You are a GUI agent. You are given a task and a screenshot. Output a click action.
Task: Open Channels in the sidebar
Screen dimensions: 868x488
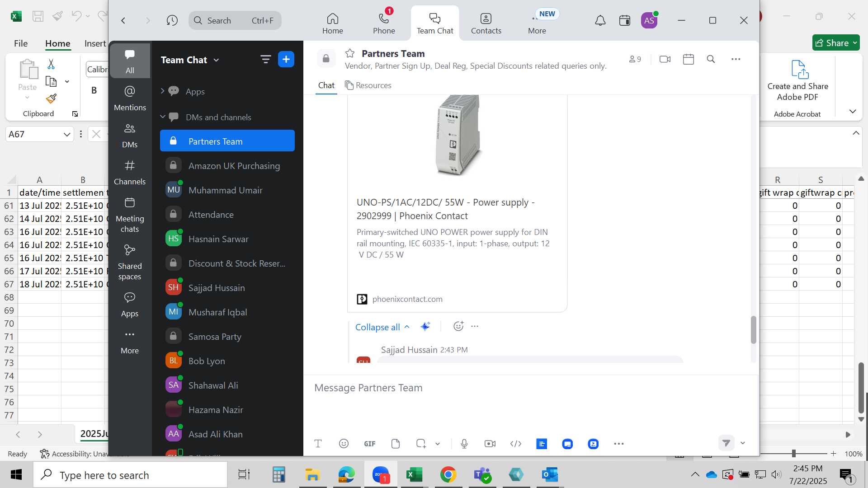[x=130, y=173]
